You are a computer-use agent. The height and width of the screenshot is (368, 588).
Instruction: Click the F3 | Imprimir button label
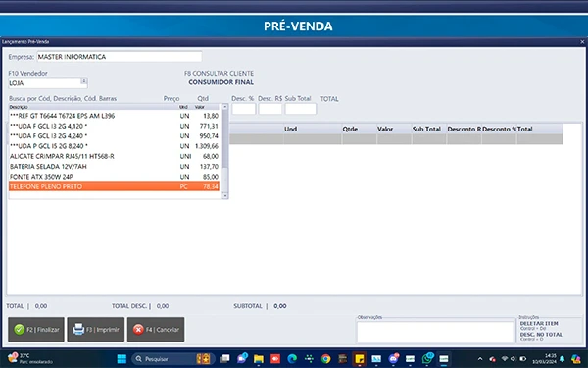point(102,330)
